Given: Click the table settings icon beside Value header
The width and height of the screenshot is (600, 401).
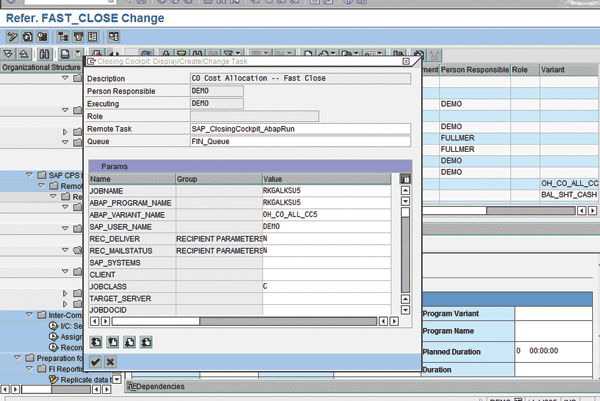Looking at the screenshot, I should 406,179.
